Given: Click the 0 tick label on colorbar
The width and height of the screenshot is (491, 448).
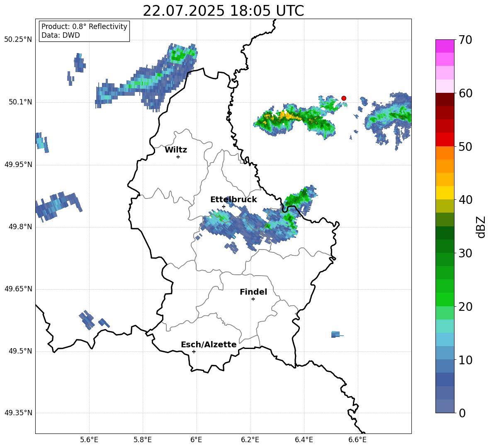Looking at the screenshot, I should coord(462,413).
